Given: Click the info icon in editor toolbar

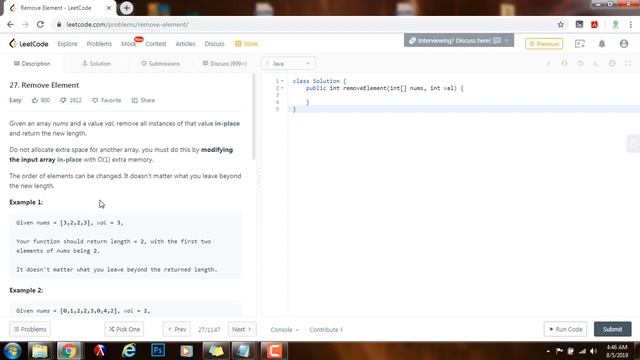Looking at the screenshot, I should [x=548, y=64].
